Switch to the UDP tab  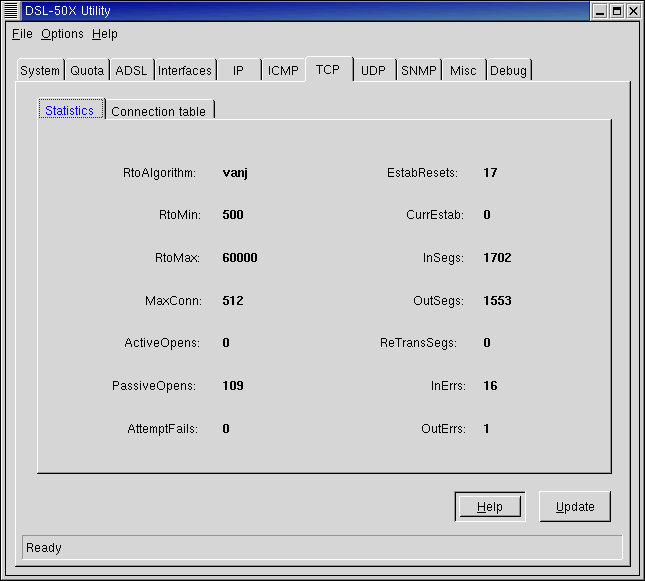tap(373, 70)
